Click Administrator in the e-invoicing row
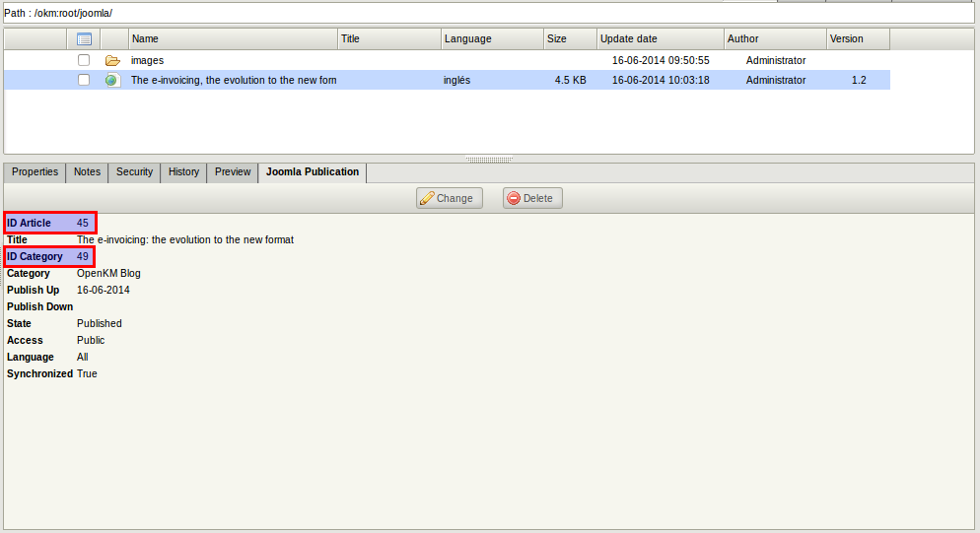Screen dimensions: 980x533 pyautogui.click(x=776, y=80)
